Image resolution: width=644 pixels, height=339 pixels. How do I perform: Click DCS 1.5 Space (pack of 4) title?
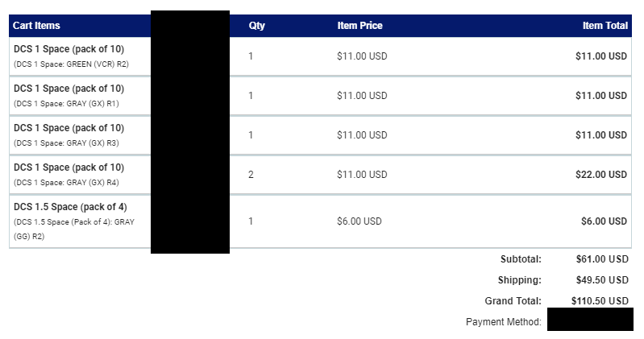tap(70, 207)
